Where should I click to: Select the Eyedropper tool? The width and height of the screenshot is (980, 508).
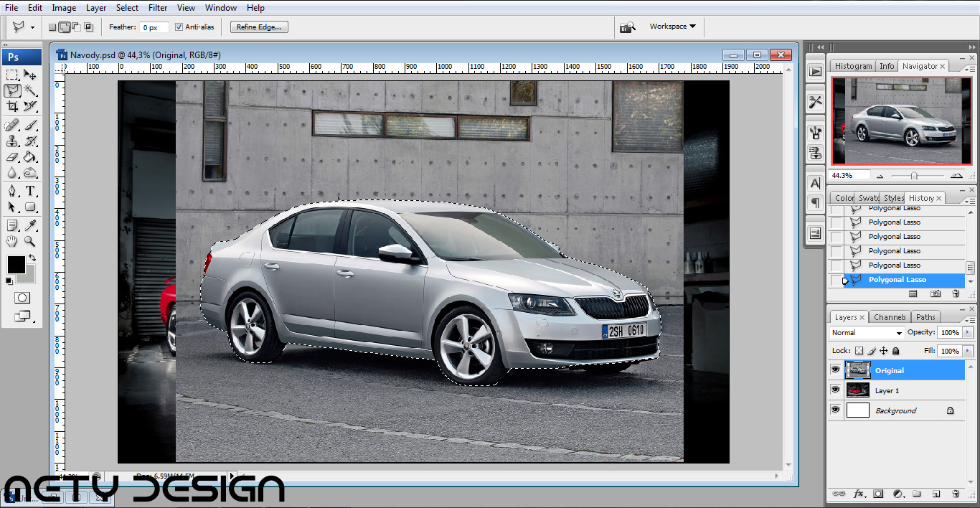[x=30, y=226]
